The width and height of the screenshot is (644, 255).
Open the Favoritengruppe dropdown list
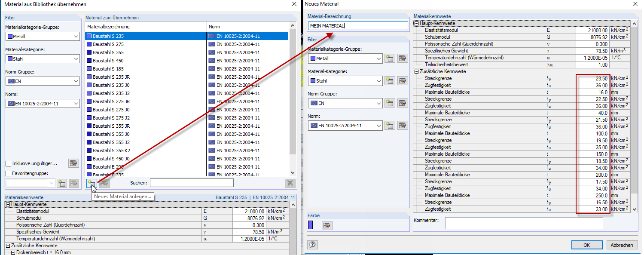point(52,183)
